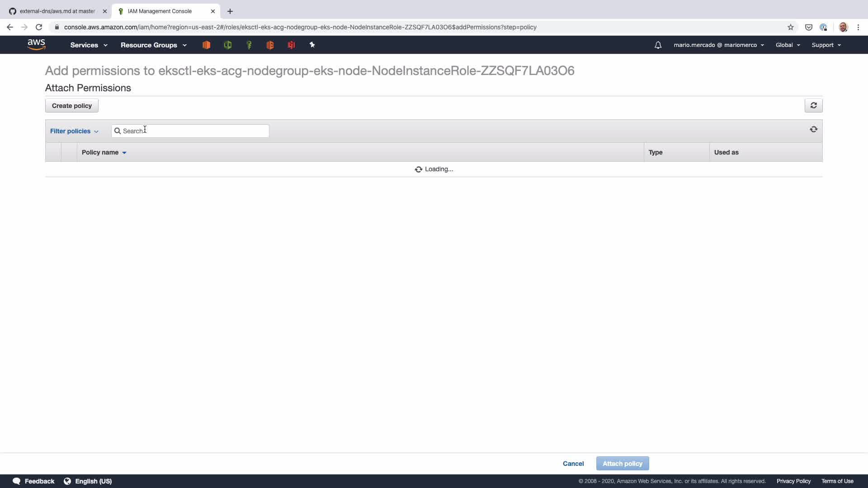Click the pushpin shortcut editor icon

click(x=312, y=45)
